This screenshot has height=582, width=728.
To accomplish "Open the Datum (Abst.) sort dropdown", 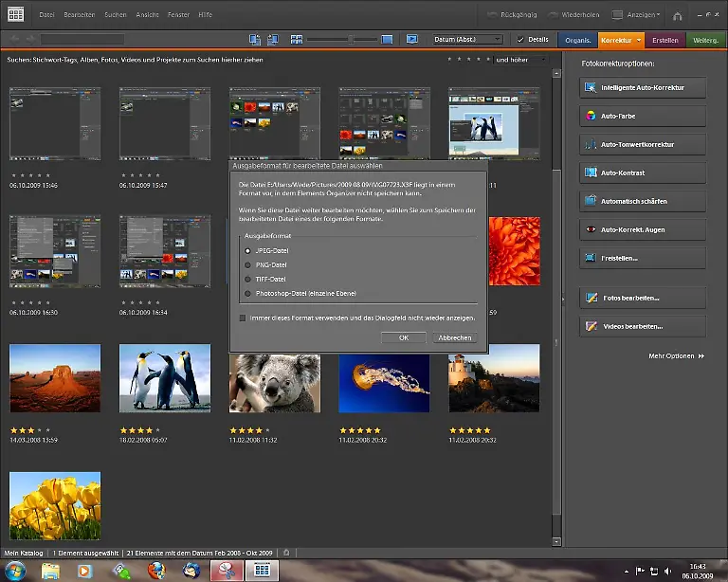I will pos(467,40).
